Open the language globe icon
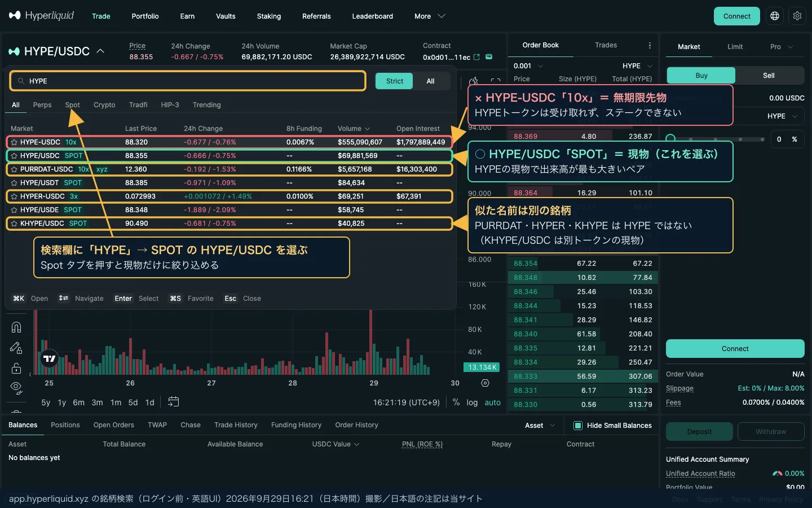This screenshot has width=812, height=508. tap(775, 16)
